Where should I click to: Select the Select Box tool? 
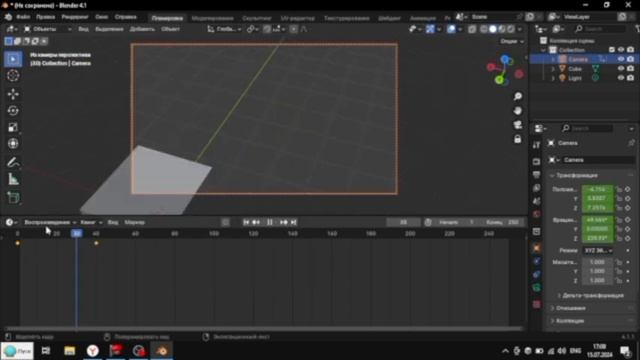[x=13, y=59]
